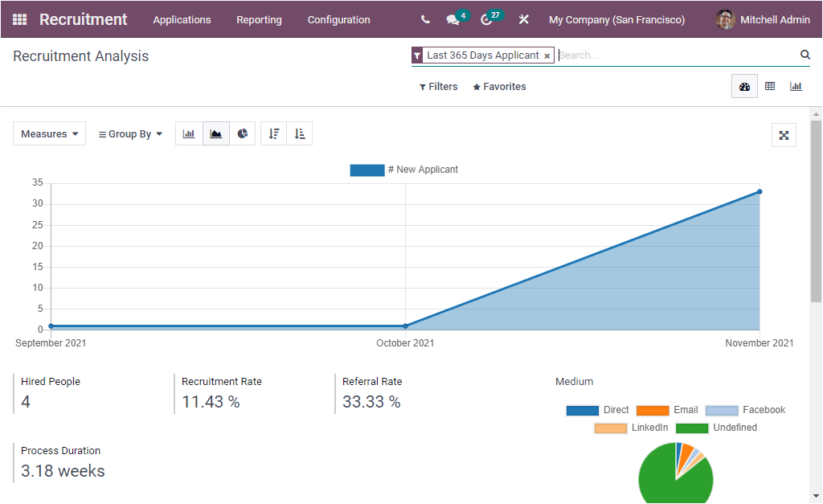This screenshot has height=504, width=823.
Task: Open the Reporting menu
Action: [x=259, y=19]
